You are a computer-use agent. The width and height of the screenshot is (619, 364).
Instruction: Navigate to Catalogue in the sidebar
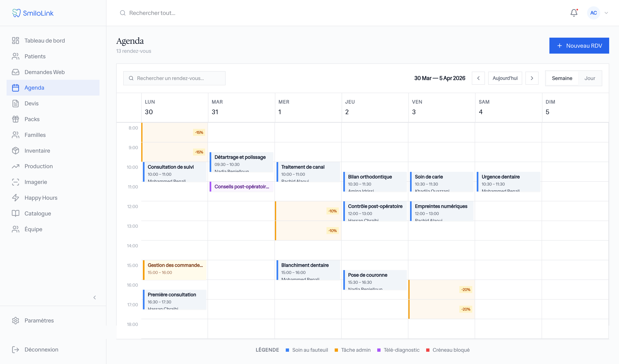[x=38, y=213]
